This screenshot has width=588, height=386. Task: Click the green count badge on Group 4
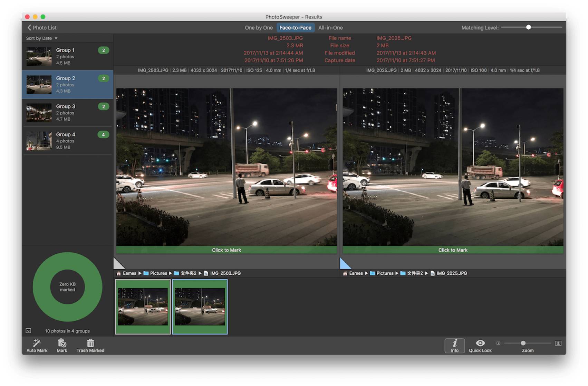[x=103, y=134]
